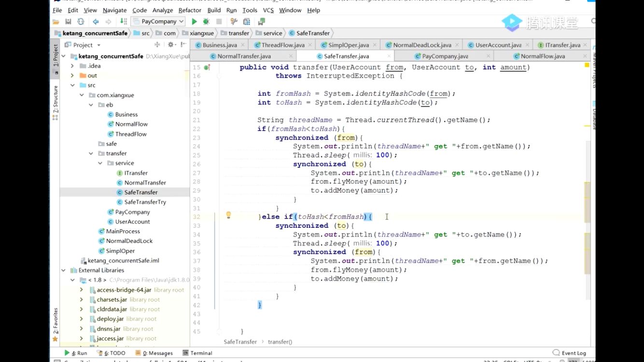Click the Synchronize toolbar icon
The image size is (644, 362).
click(81, 21)
